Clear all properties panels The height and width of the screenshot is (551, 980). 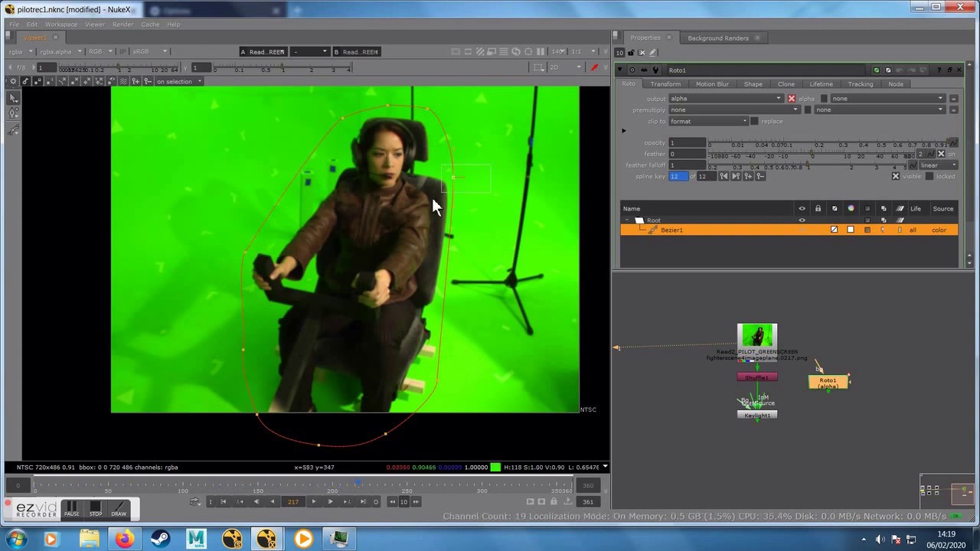point(641,53)
